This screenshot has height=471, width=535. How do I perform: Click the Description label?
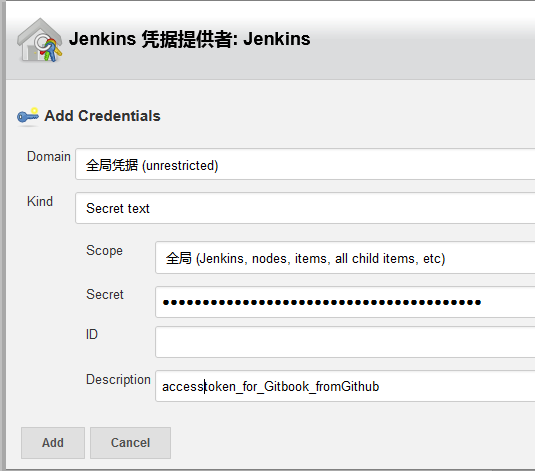(118, 380)
